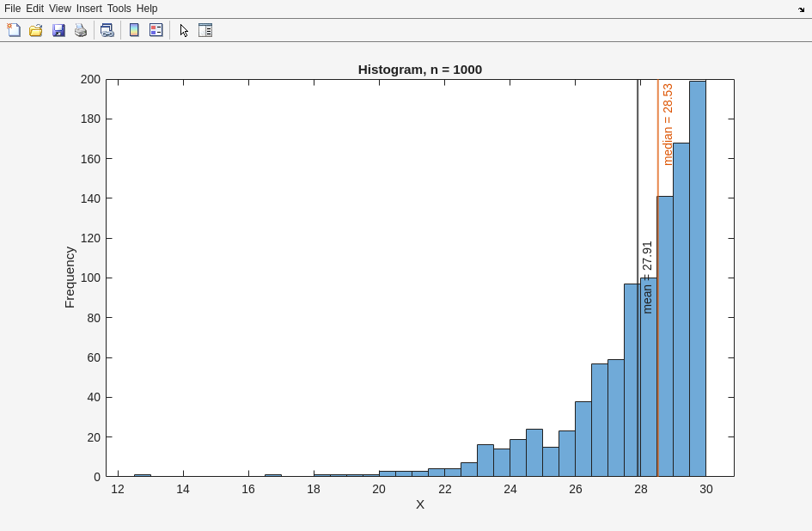Insert a legend using the toolbar icon
Viewport: 812px width, 531px height.
tap(156, 30)
